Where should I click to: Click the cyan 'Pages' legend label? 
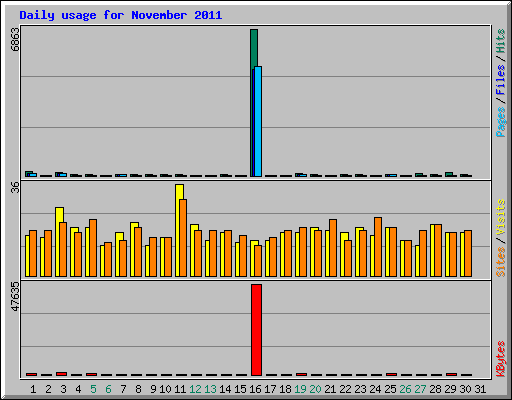(x=501, y=122)
